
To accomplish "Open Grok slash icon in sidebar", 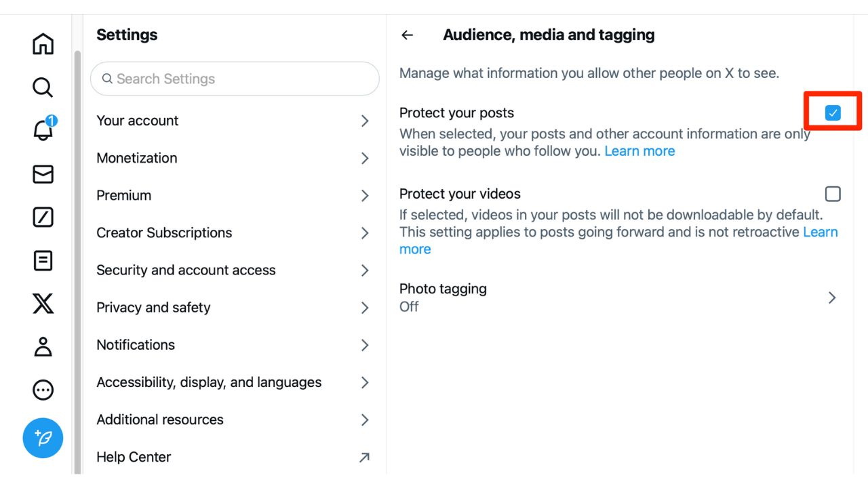I will pyautogui.click(x=43, y=218).
